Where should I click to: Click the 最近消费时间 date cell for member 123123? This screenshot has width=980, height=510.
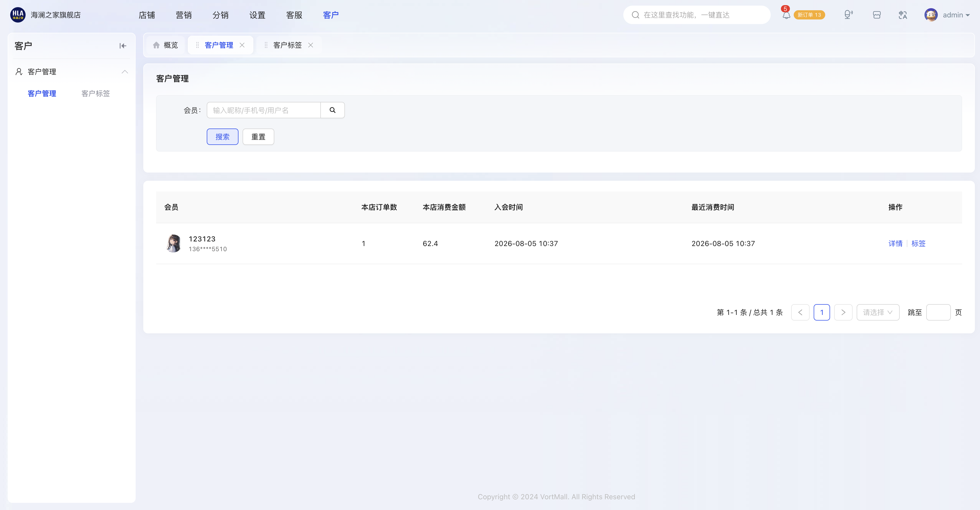pyautogui.click(x=723, y=243)
